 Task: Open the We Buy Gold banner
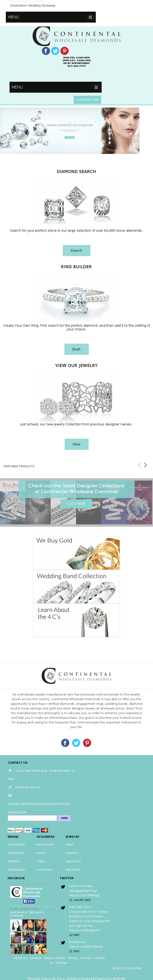(76, 553)
